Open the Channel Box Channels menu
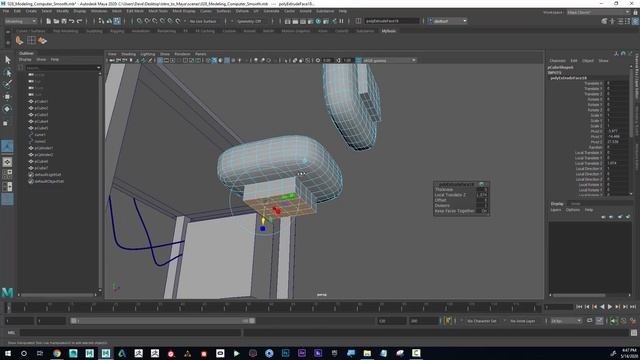This screenshot has width=640, height=360. [x=558, y=60]
